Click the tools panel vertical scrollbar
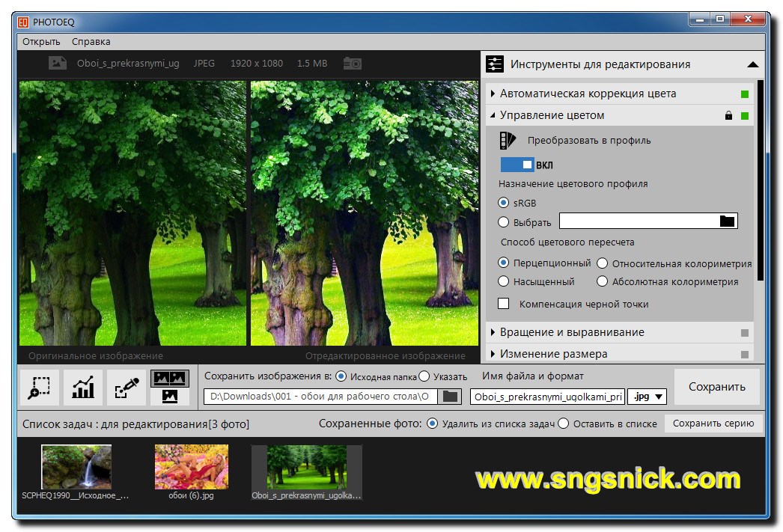783x532 pixels. pyautogui.click(x=760, y=180)
